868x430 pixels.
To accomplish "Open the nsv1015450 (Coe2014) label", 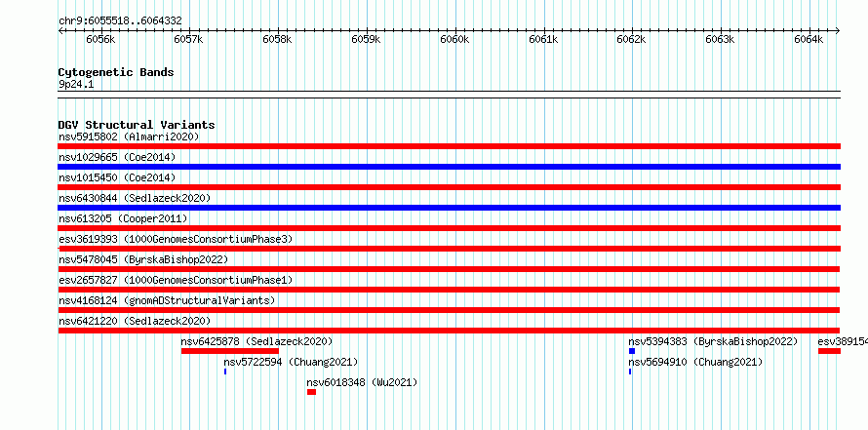I will 117,177.
